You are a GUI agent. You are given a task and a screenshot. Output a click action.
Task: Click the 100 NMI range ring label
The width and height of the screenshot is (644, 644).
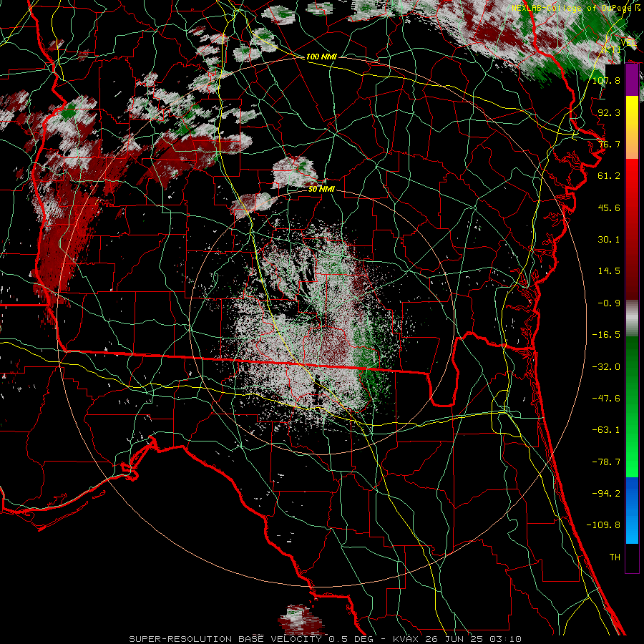pyautogui.click(x=321, y=57)
